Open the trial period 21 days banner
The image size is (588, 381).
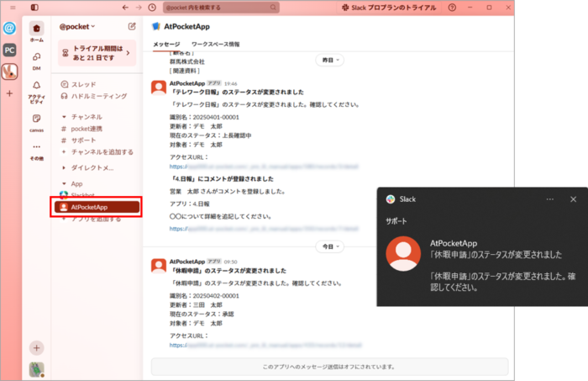click(97, 53)
